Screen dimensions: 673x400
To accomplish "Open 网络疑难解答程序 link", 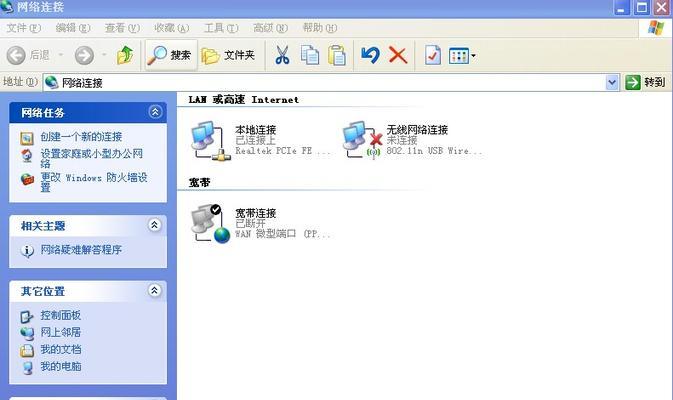I will tap(81, 250).
